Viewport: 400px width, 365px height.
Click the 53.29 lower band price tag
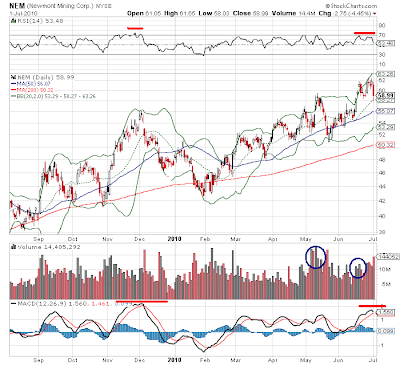385,127
